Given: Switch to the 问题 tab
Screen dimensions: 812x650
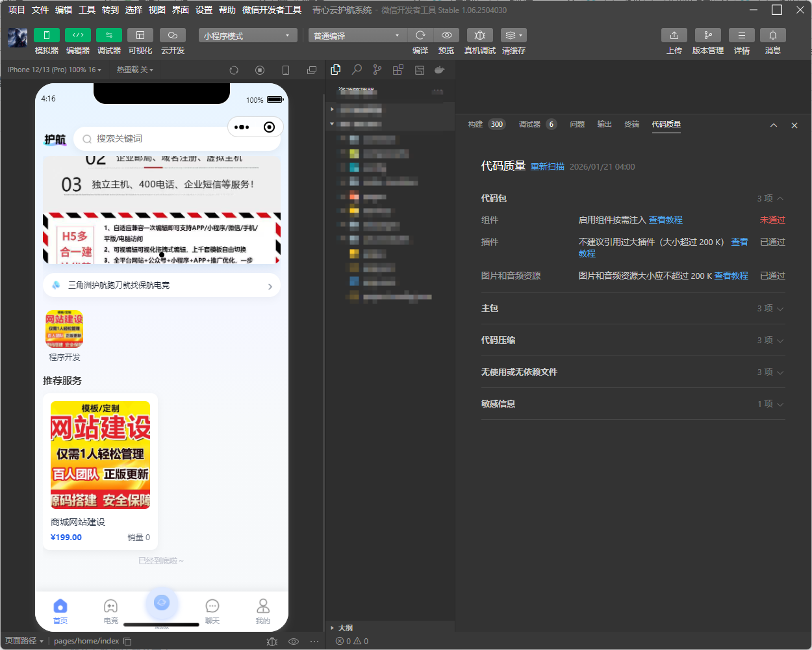Looking at the screenshot, I should [577, 124].
